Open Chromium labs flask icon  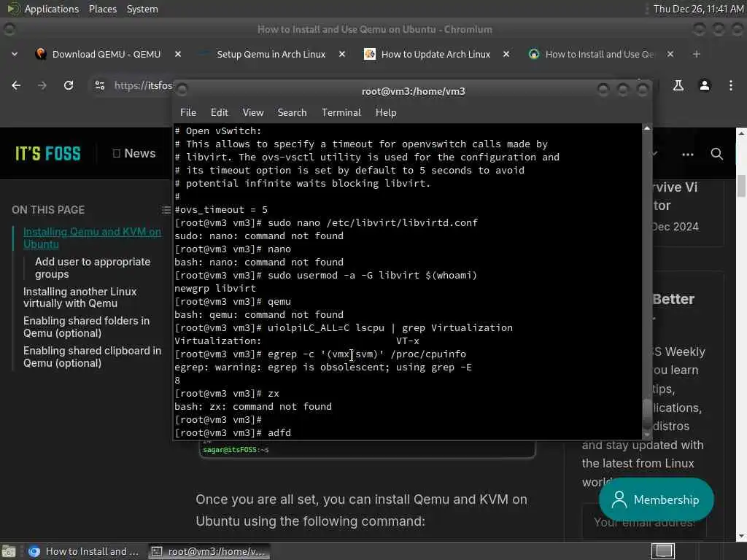click(678, 85)
